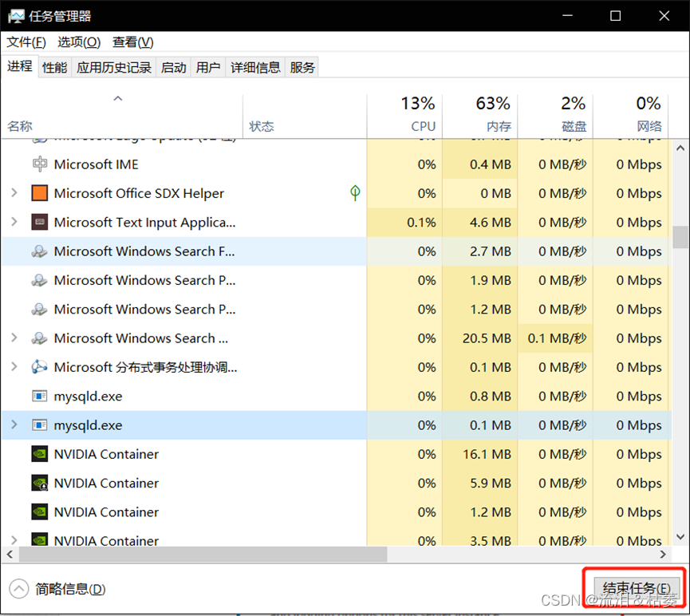Click the icon of the highlighted mysqld.exe using 0.1 MB
This screenshot has height=616, width=690.
pos(40,425)
